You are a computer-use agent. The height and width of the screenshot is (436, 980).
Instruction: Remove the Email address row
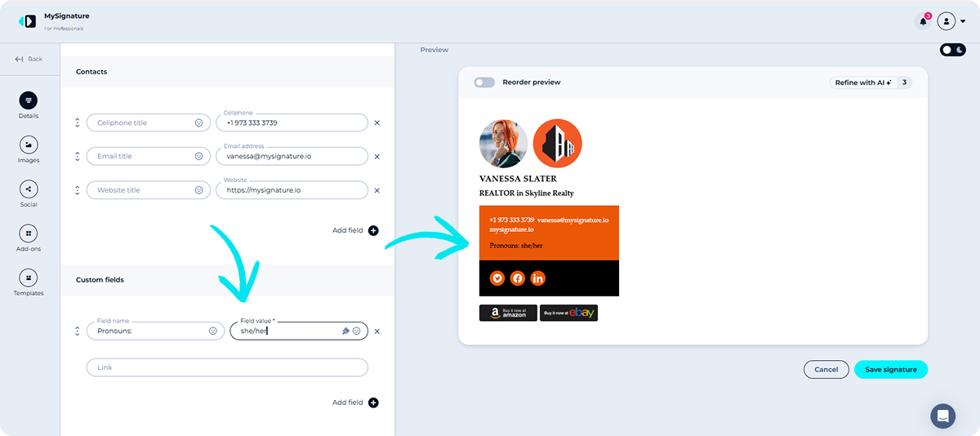click(377, 156)
